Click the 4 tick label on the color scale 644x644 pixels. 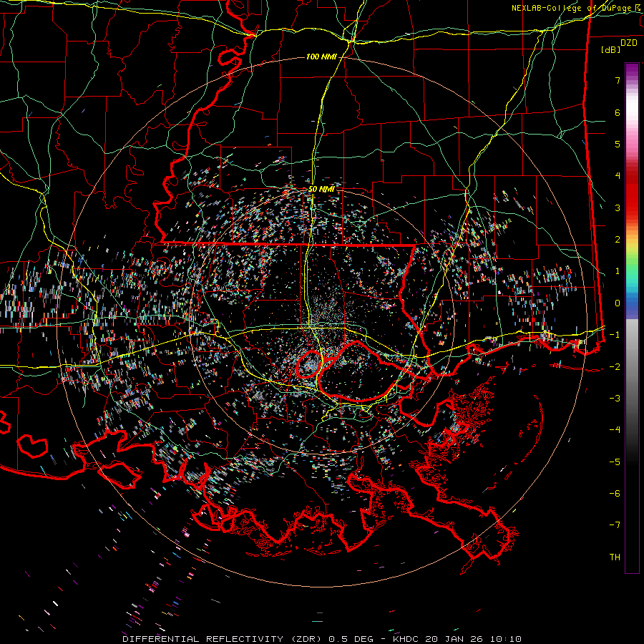618,176
